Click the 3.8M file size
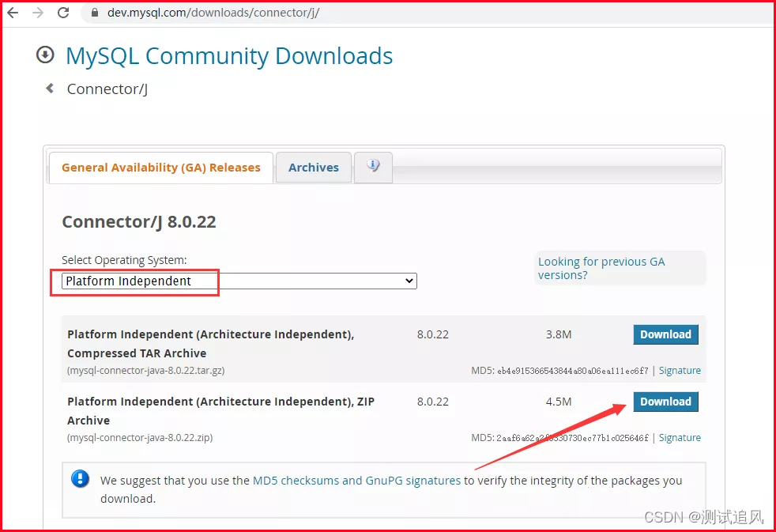 (559, 334)
